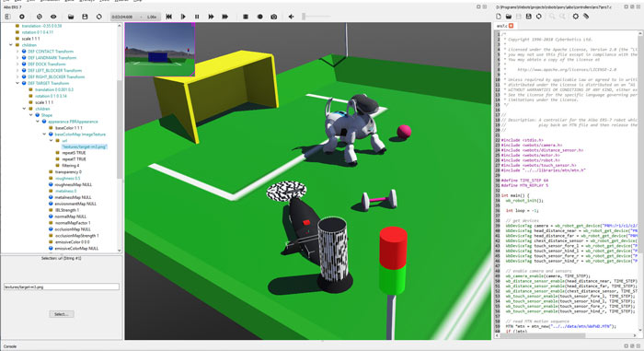Viewport: 644px width, 351px height.
Task: Select the textures/target-m3.png url row
Action: (x=85, y=146)
